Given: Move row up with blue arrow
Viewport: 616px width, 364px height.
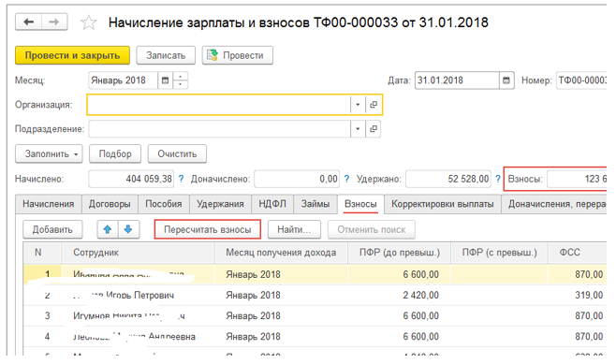Looking at the screenshot, I should [x=108, y=229].
